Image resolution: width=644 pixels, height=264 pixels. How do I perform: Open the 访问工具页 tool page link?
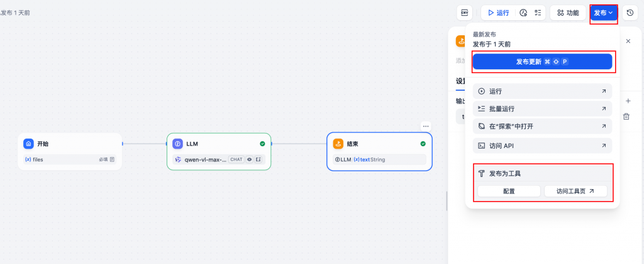pos(575,191)
